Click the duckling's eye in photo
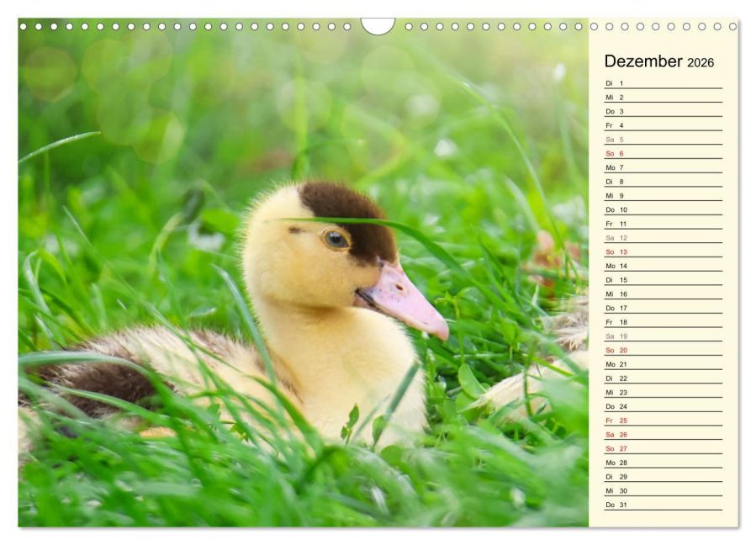756x545 pixels. (336, 239)
